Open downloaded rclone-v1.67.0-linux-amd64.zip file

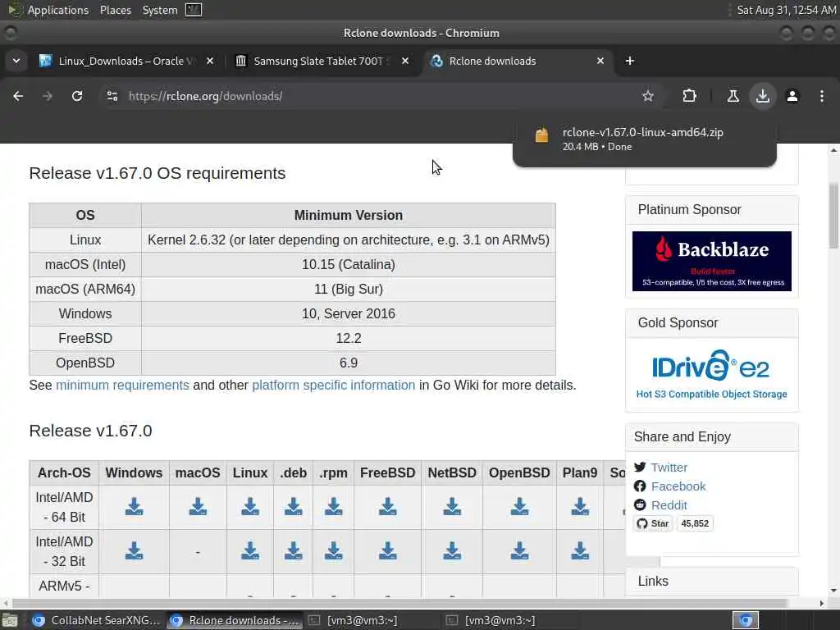click(x=645, y=139)
